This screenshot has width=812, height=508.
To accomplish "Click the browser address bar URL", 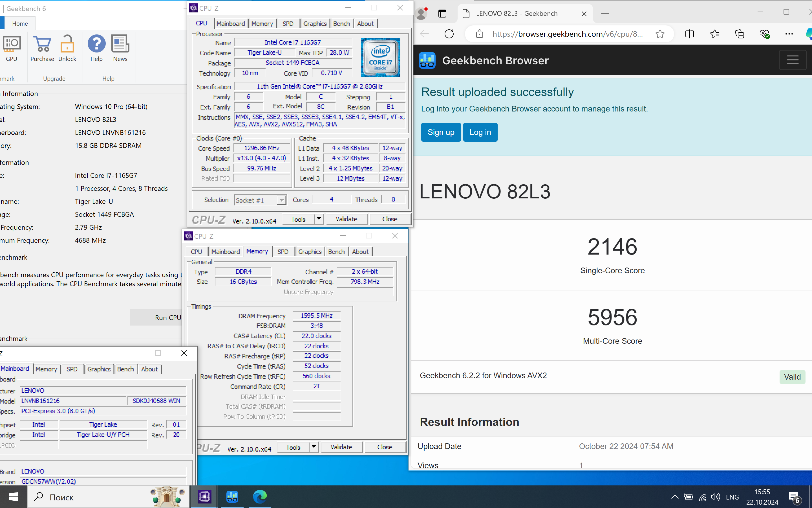I will tap(568, 34).
